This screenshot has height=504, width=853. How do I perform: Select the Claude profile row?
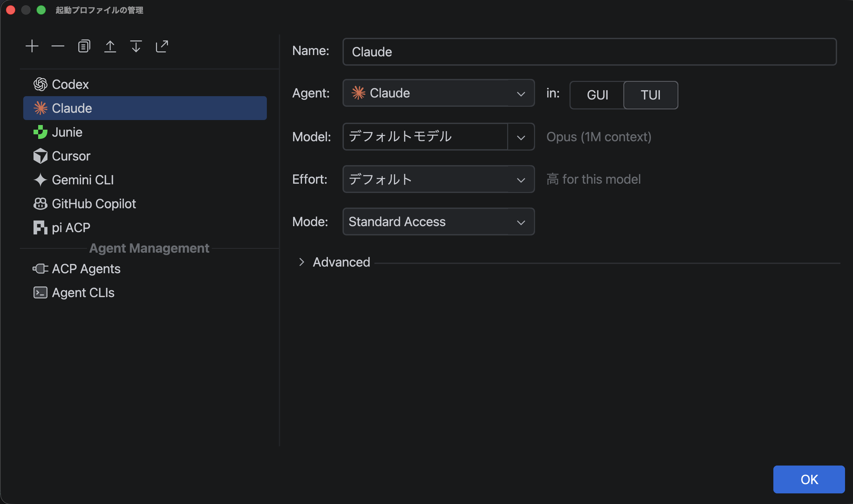click(x=145, y=108)
